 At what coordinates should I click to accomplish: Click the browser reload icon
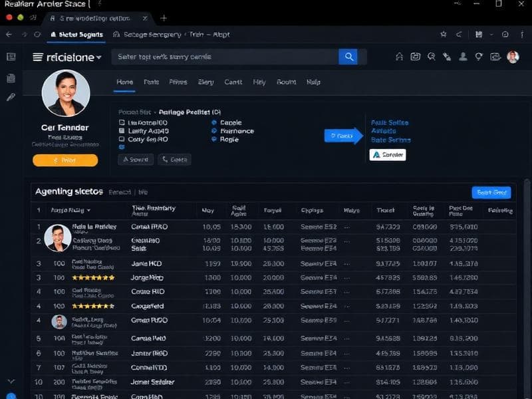37,35
